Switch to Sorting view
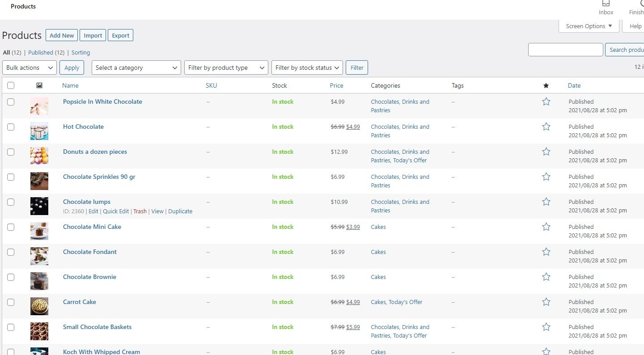Viewport: 644px width, 355px height. point(80,52)
